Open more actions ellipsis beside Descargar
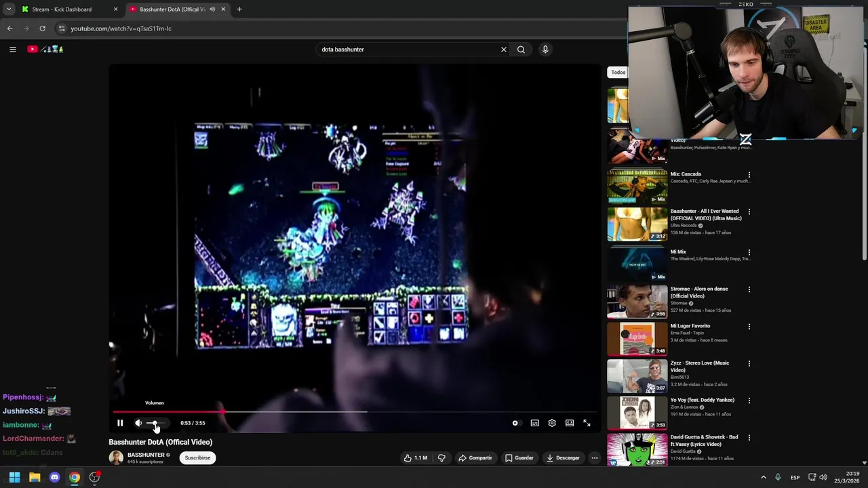The image size is (868, 488). coord(595,457)
